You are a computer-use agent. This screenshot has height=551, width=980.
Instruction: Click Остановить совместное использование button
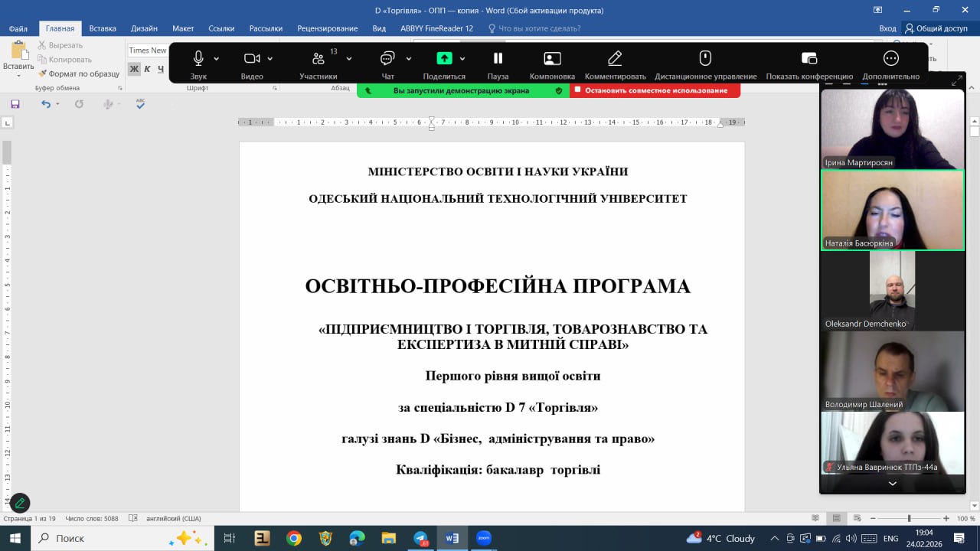coord(655,90)
